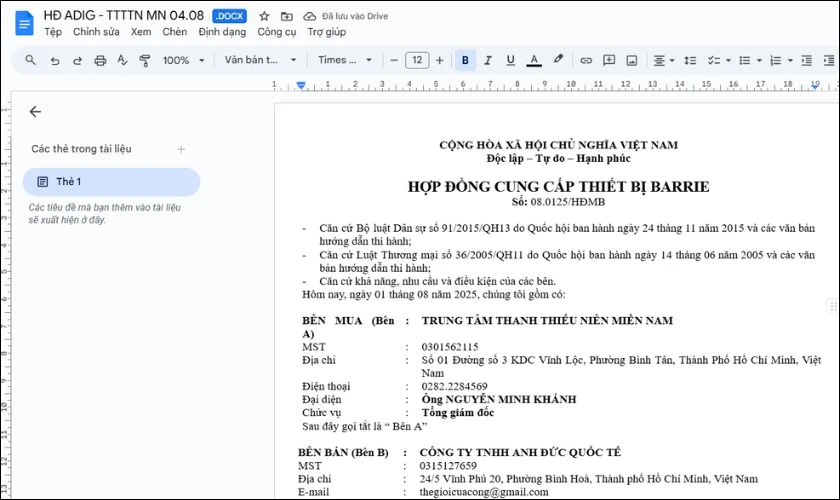Open the Xem menu

(141, 32)
